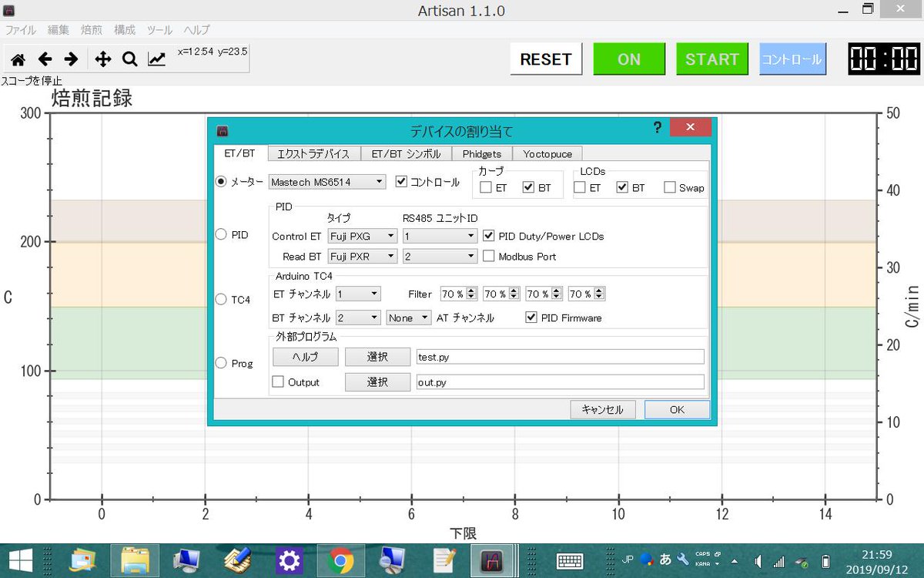924x578 pixels.
Task: Click the Artisan icon in dialog title bar
Action: [222, 131]
